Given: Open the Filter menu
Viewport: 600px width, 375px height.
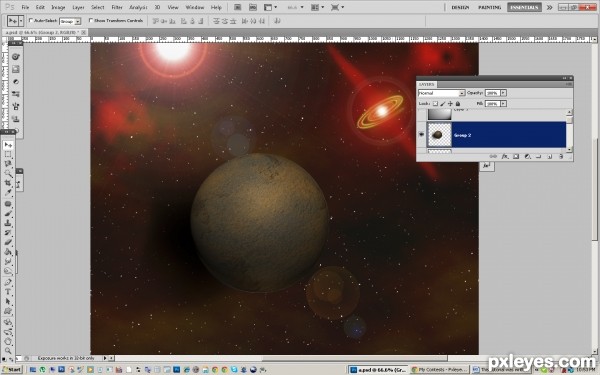Looking at the screenshot, I should (x=117, y=7).
